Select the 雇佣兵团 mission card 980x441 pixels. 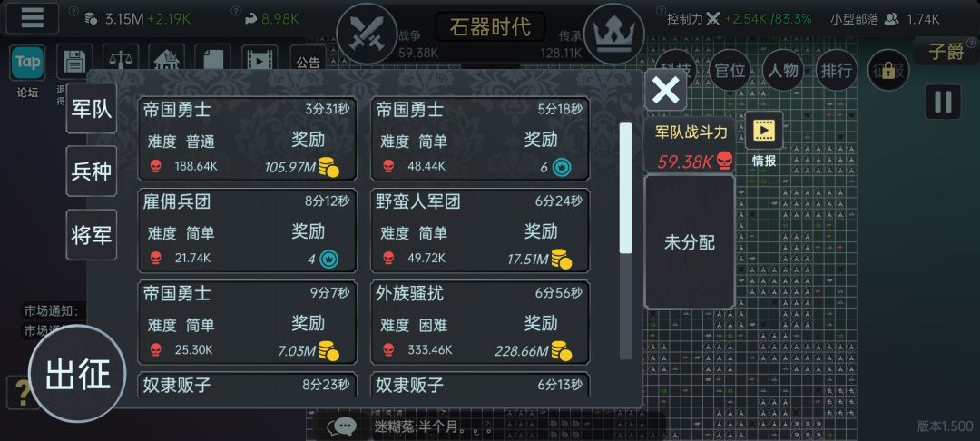(247, 230)
